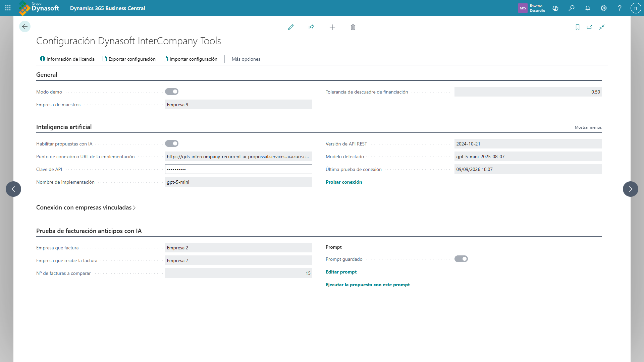
Task: Go to previous record arrow
Action: (x=13, y=189)
